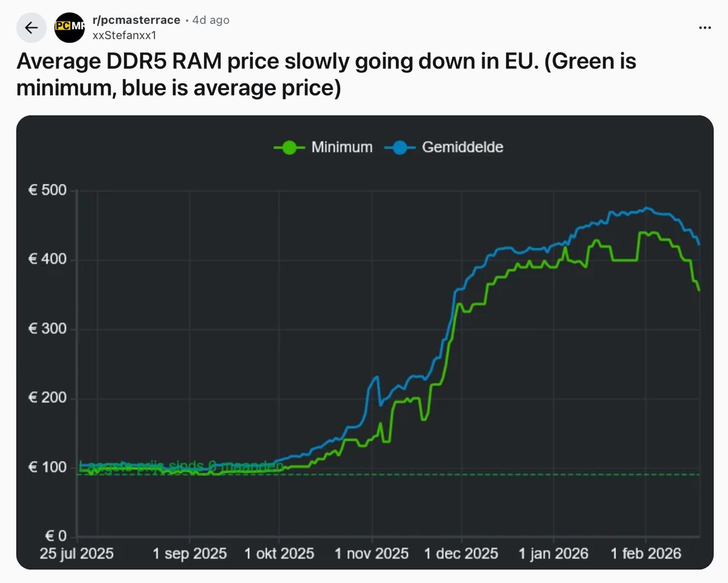This screenshot has width=728, height=583.
Task: Click the 'Minimum' legend label
Action: pos(342,147)
